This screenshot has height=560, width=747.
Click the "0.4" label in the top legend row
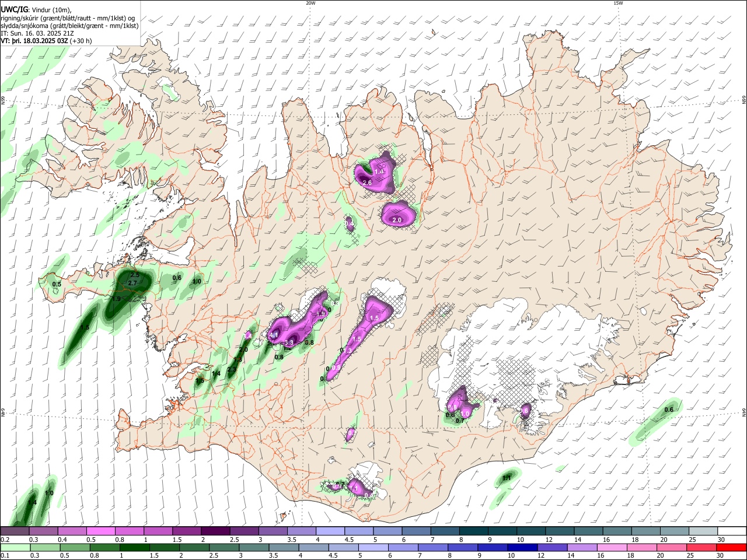[62, 540]
